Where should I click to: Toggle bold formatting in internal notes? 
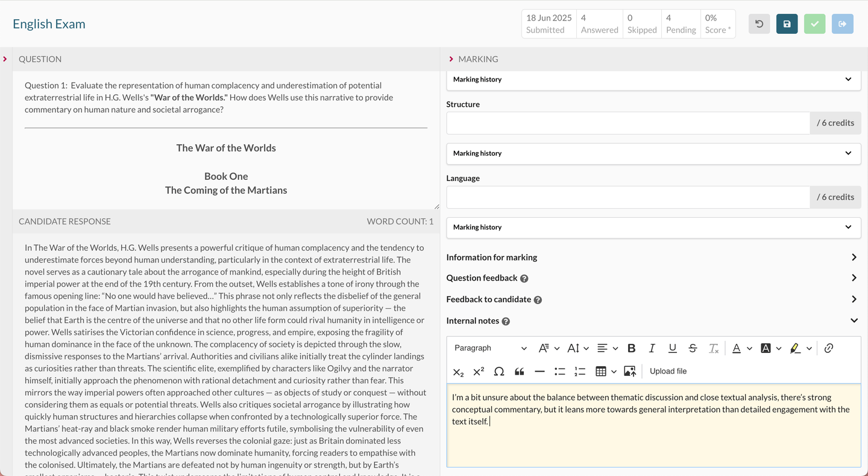[631, 348]
